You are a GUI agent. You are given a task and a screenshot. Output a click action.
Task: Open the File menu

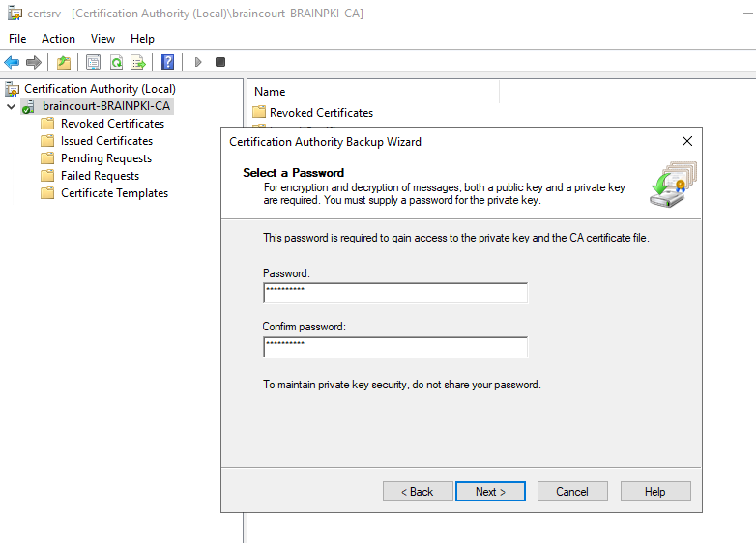pos(17,39)
